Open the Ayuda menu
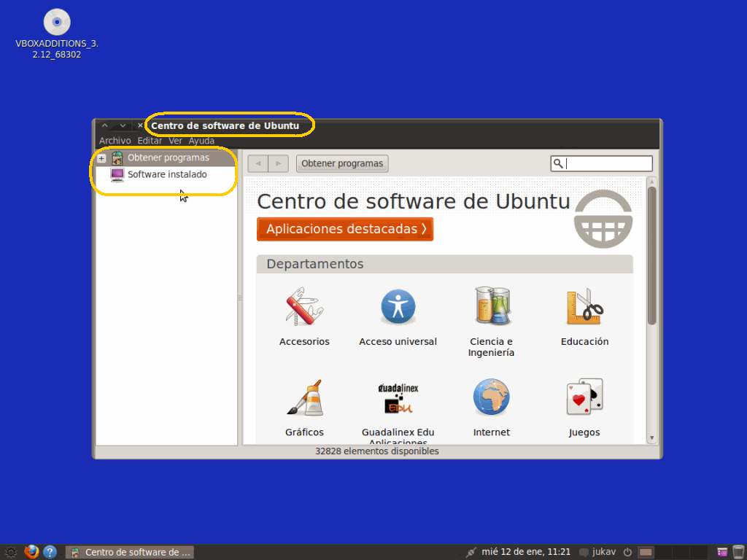The height and width of the screenshot is (560, 747). [201, 141]
